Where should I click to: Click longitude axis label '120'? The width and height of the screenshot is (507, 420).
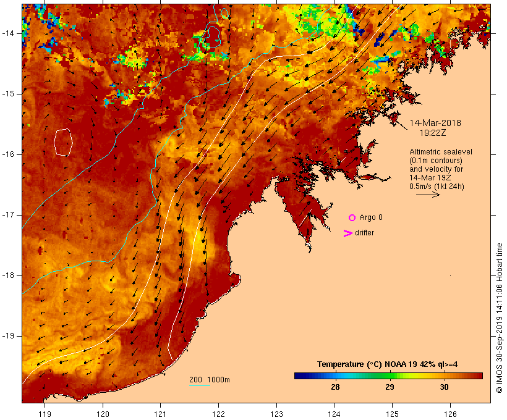103,414
